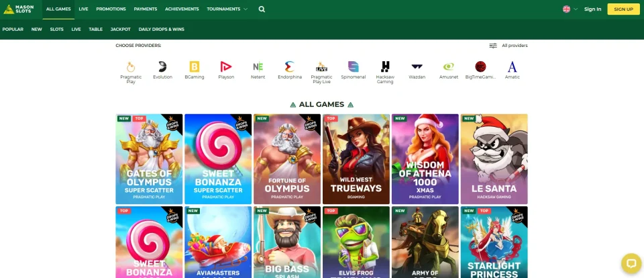
Task: Open the Achievements page
Action: pos(182,9)
